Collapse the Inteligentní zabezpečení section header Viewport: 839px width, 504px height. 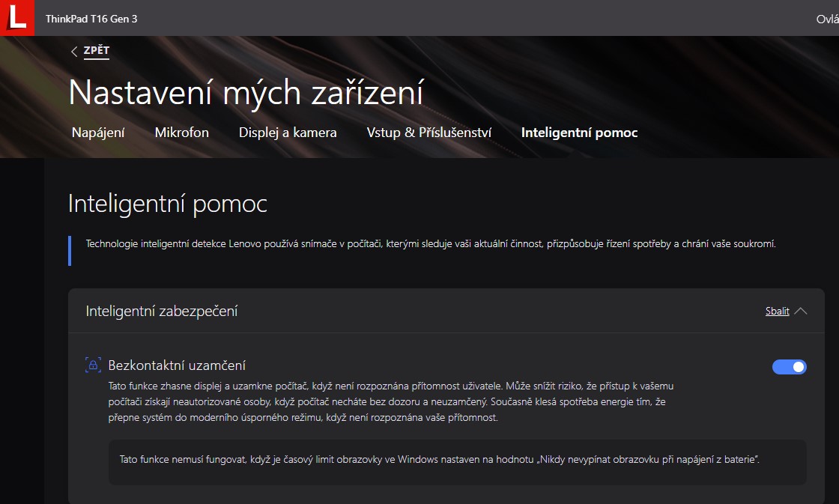coord(162,311)
